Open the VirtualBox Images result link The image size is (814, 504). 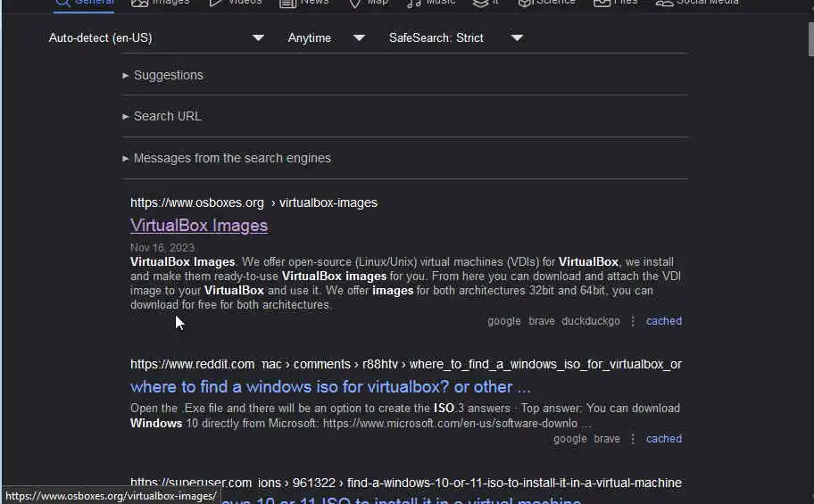(x=199, y=226)
